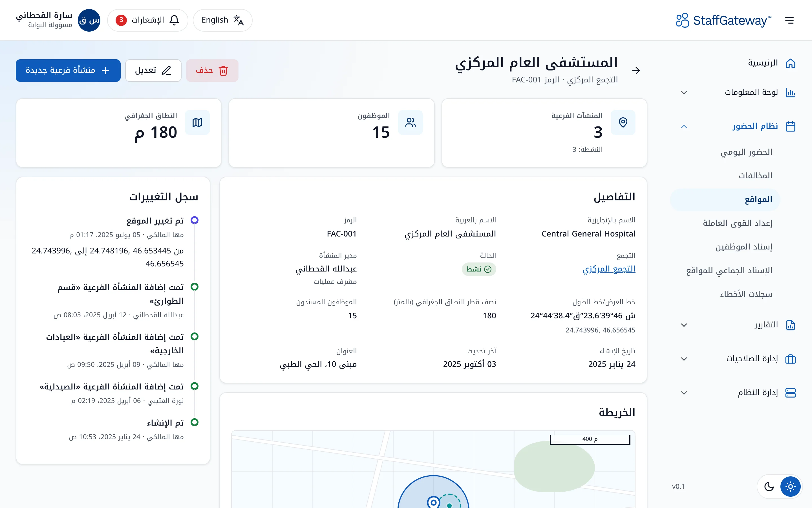Switch to light mode sun toggle
The width and height of the screenshot is (812, 508).
point(790,486)
